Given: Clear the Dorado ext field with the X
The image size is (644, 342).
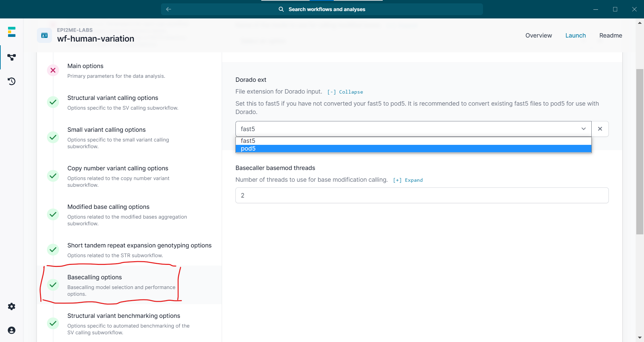Looking at the screenshot, I should click(600, 129).
